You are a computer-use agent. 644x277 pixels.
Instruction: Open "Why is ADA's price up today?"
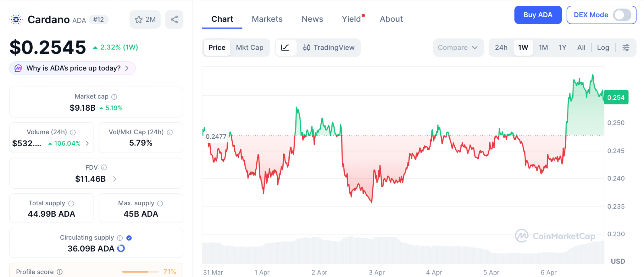point(73,68)
